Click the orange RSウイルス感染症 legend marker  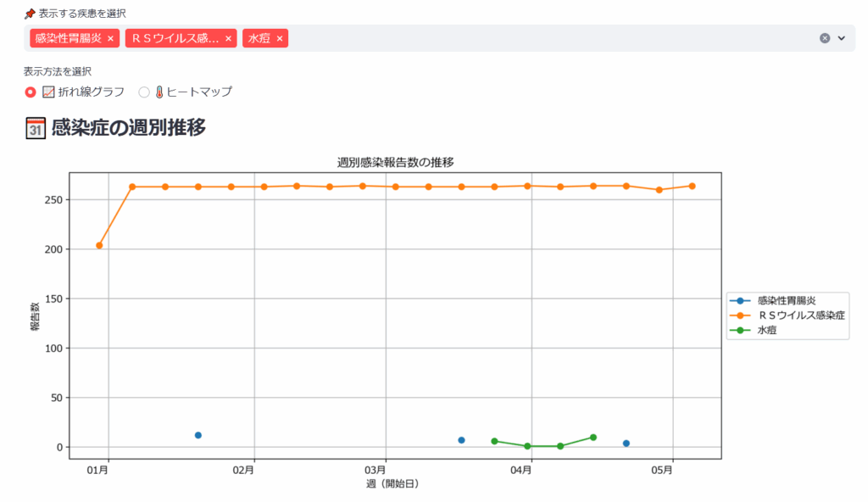click(742, 315)
